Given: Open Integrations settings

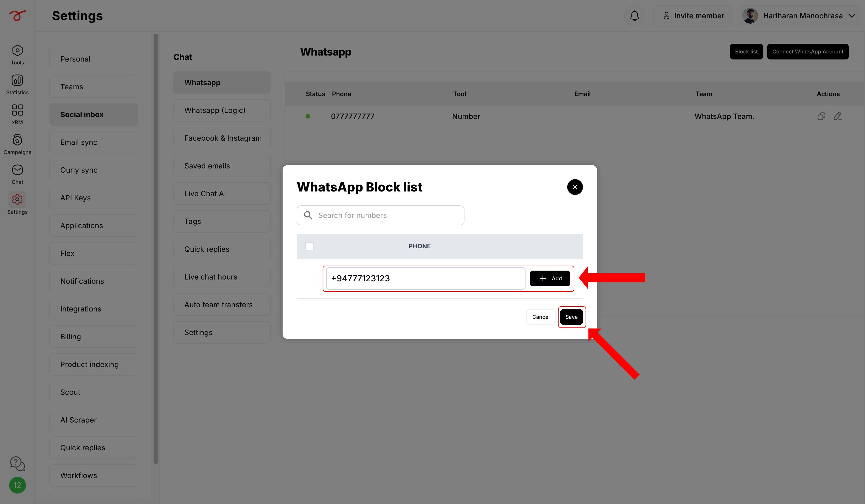Looking at the screenshot, I should (x=94, y=309).
